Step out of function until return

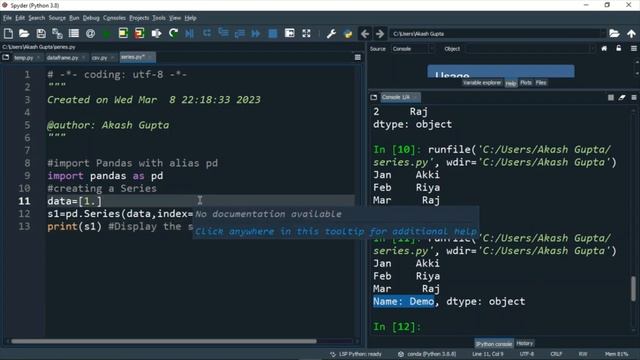click(240, 33)
